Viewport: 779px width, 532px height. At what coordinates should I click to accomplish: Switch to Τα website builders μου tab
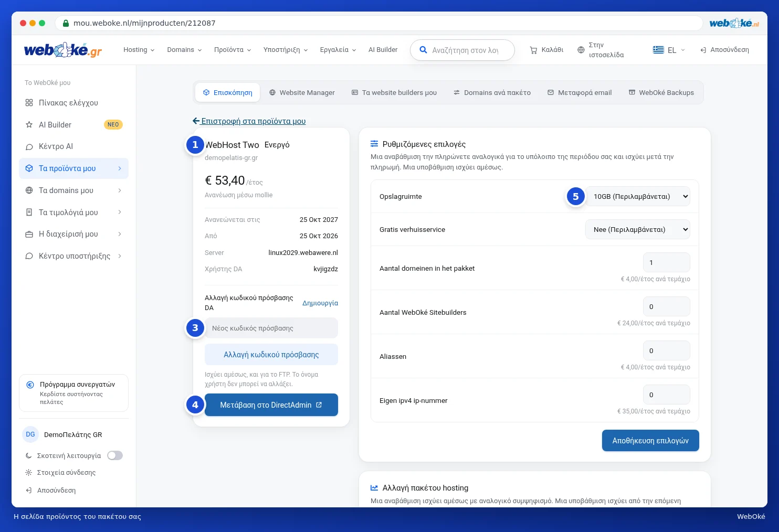coord(394,93)
